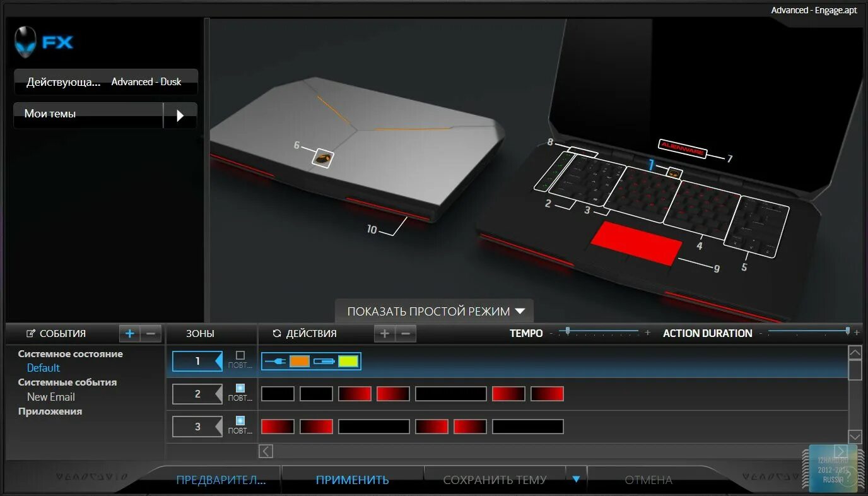Click the Alienware alien head logo

point(26,42)
